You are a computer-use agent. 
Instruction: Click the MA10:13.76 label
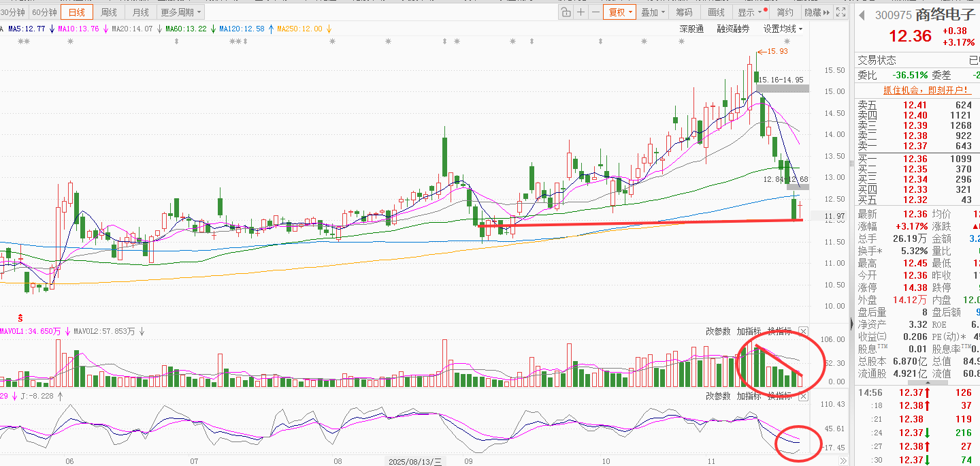79,29
